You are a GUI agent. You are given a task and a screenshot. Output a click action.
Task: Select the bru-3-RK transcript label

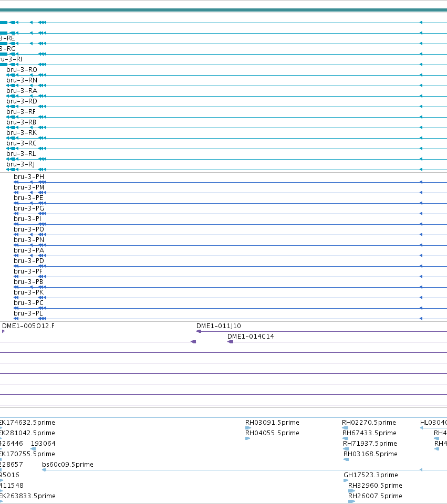(x=22, y=133)
